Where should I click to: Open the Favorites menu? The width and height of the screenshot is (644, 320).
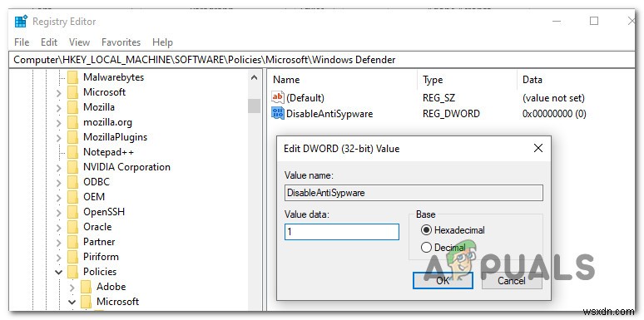click(121, 42)
